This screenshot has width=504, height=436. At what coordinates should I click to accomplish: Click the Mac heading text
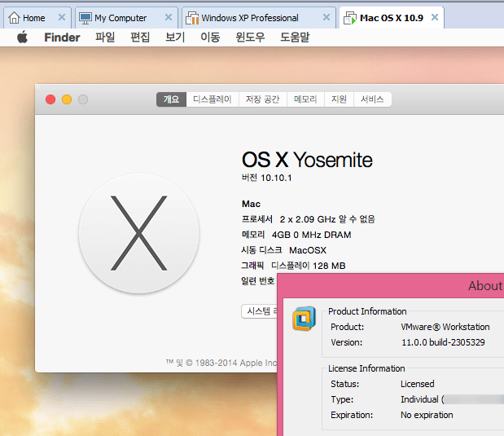click(251, 204)
